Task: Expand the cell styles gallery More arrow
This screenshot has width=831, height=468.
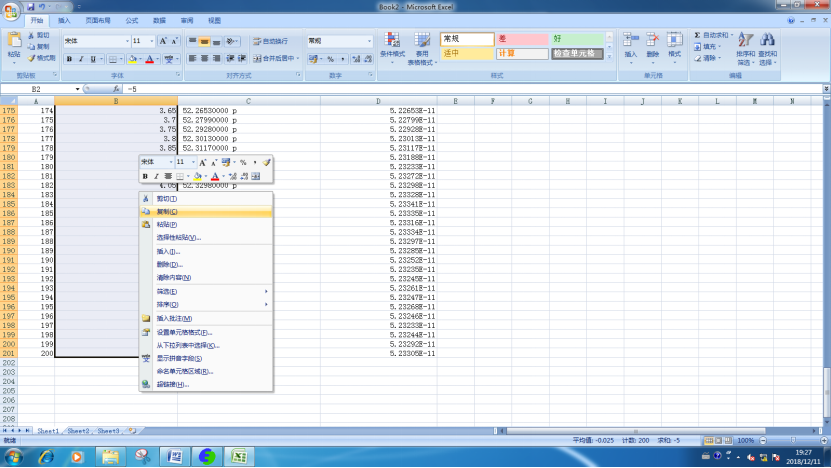Action: click(609, 57)
